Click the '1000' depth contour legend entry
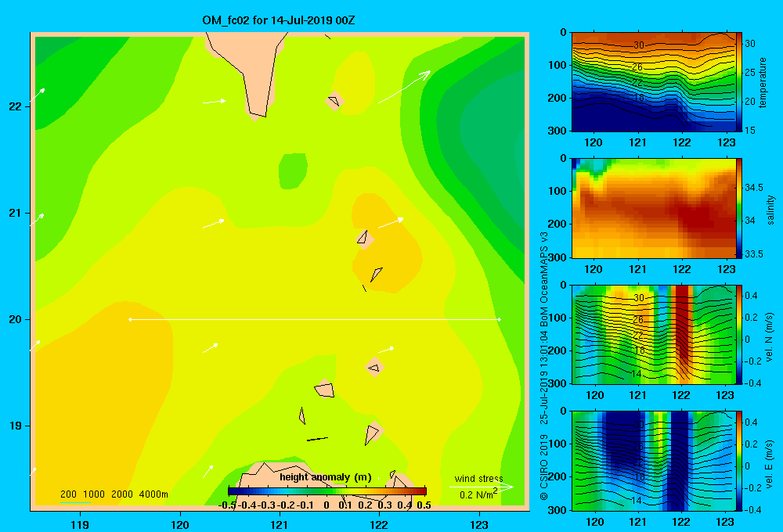783x532 pixels. point(94,494)
